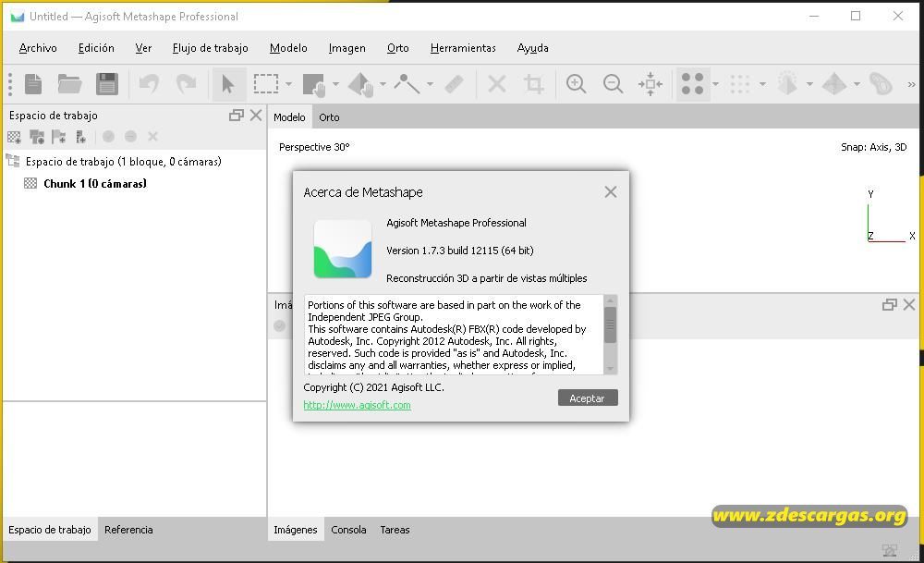Open the Draw polyline tool dropdown arrow

pyautogui.click(x=431, y=84)
